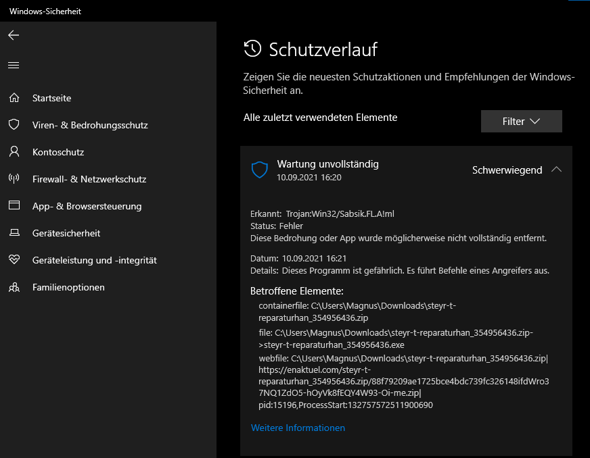Click the webfile: path entry
Image resolution: width=590 pixels, height=458 pixels.
click(x=403, y=376)
